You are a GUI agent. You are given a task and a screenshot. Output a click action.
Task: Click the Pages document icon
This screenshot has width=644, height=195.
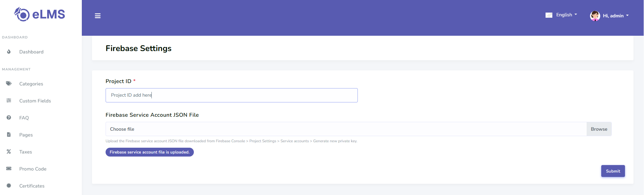point(9,135)
